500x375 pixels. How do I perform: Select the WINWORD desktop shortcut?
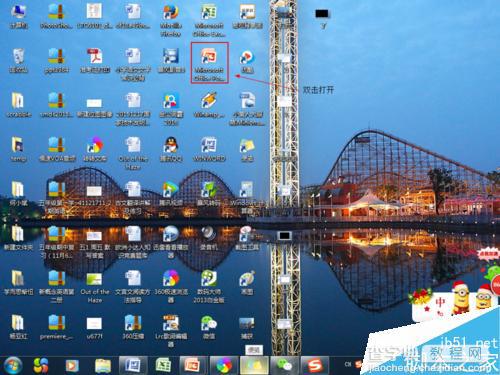(209, 149)
